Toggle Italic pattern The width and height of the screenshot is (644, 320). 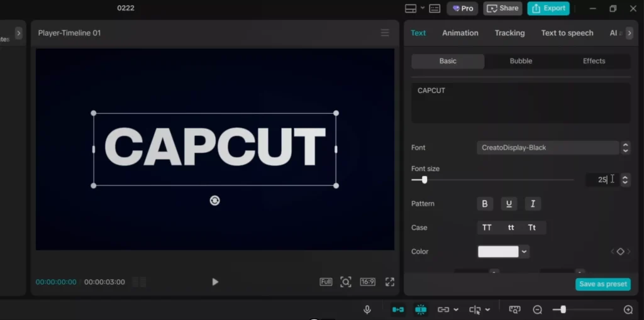(x=533, y=204)
